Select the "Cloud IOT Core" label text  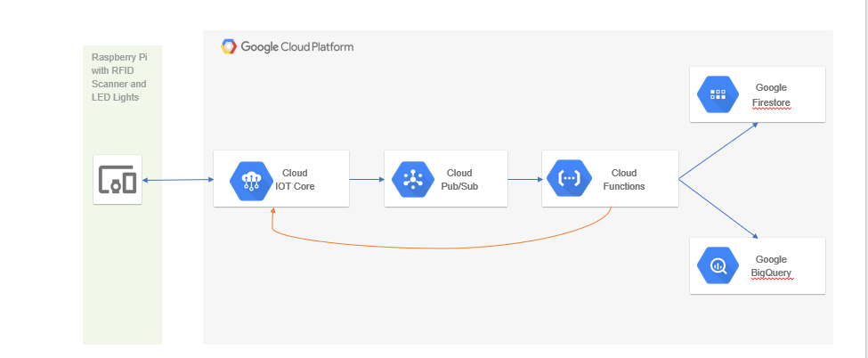[295, 180]
